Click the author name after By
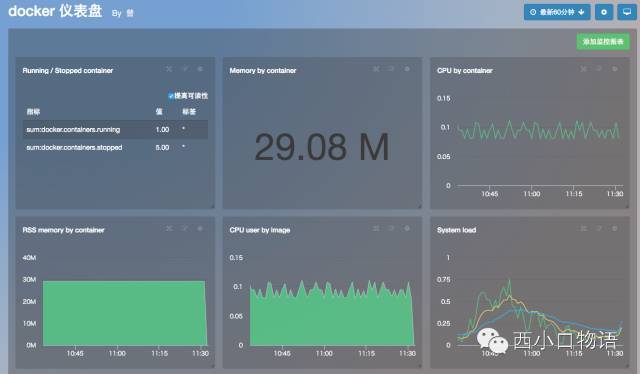This screenshot has height=374, width=640. [130, 13]
